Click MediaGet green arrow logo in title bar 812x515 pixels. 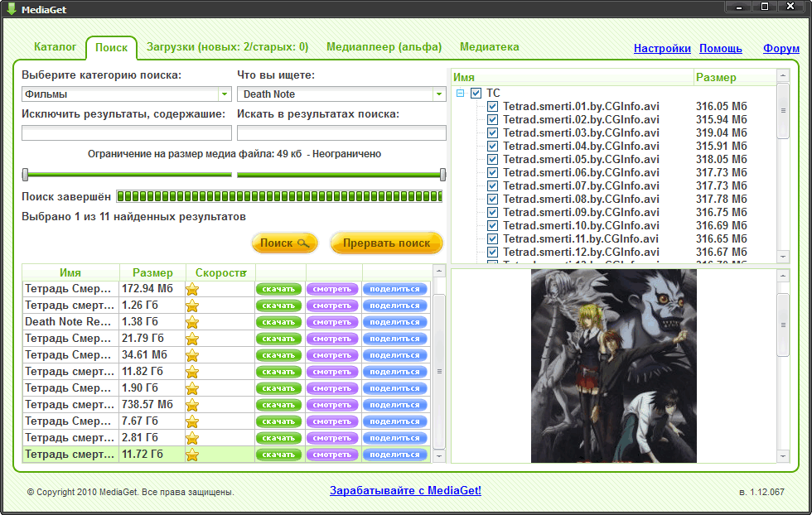[11, 9]
